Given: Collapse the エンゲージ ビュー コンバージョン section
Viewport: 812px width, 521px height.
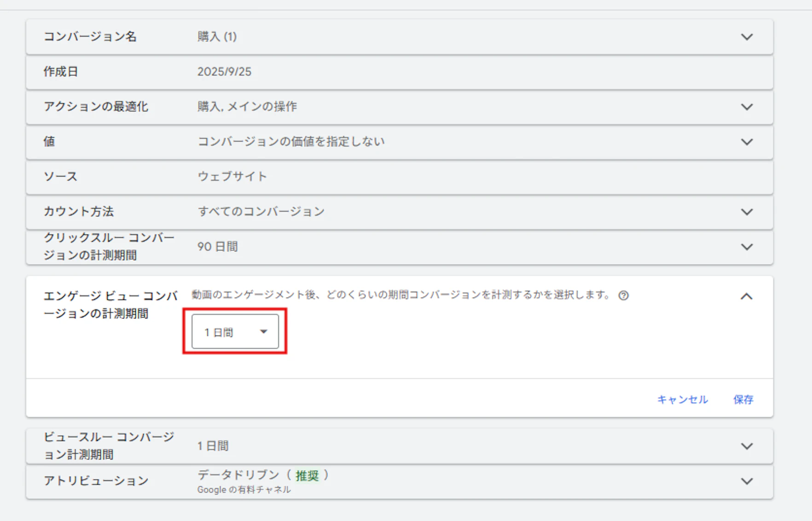Looking at the screenshot, I should 747,296.
